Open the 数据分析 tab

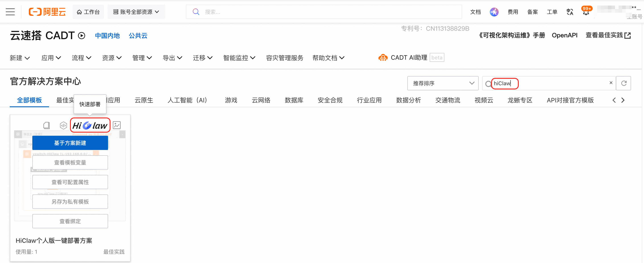(408, 100)
